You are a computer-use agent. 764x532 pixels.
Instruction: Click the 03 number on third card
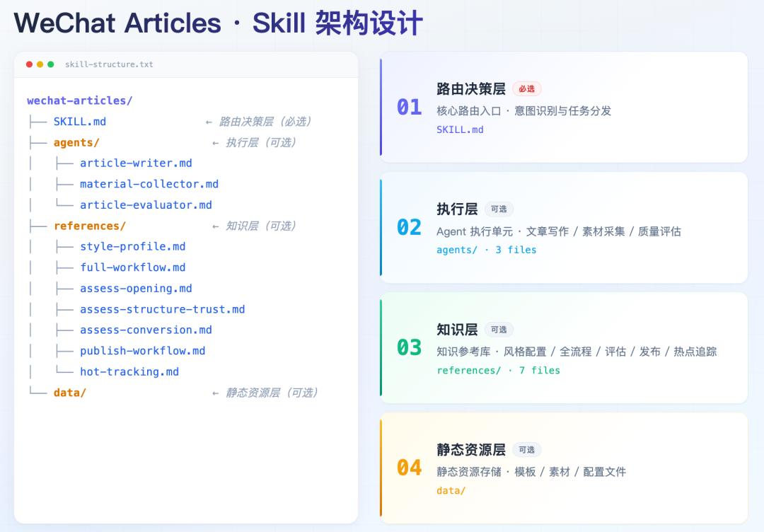pos(410,348)
